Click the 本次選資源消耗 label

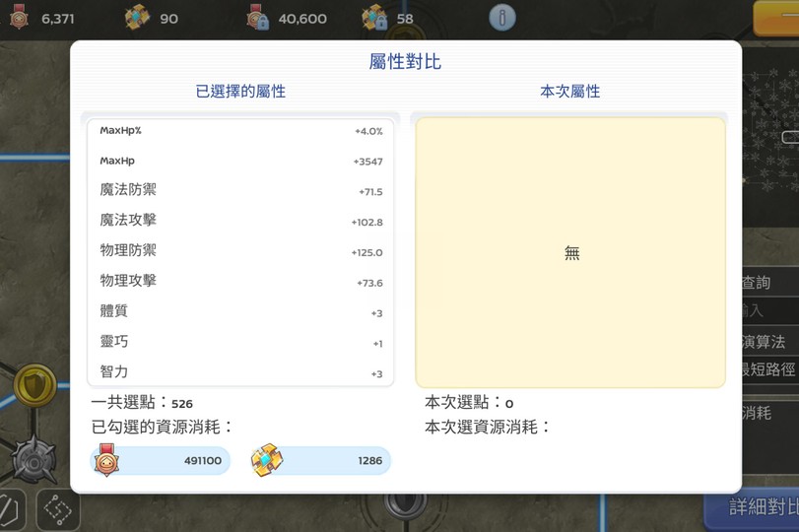pyautogui.click(x=488, y=427)
